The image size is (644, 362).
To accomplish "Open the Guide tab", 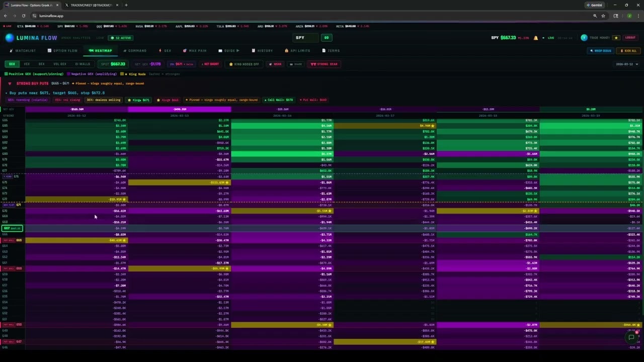I will click(x=229, y=51).
